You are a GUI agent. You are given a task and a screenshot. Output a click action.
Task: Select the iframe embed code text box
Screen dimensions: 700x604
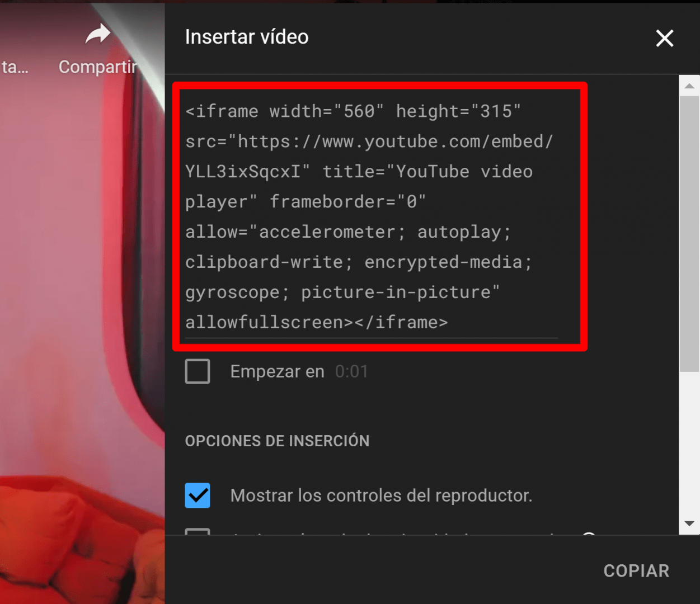(x=372, y=217)
